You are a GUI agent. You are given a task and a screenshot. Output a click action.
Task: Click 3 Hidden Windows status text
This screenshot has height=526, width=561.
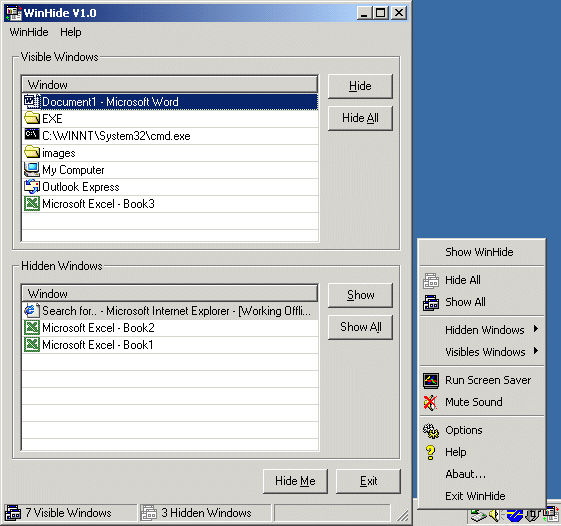[x=206, y=513]
